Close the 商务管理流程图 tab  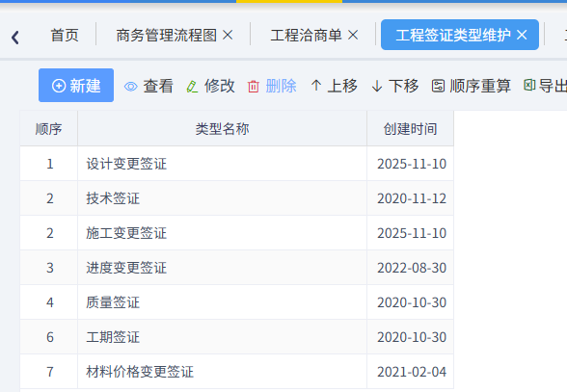point(228,35)
